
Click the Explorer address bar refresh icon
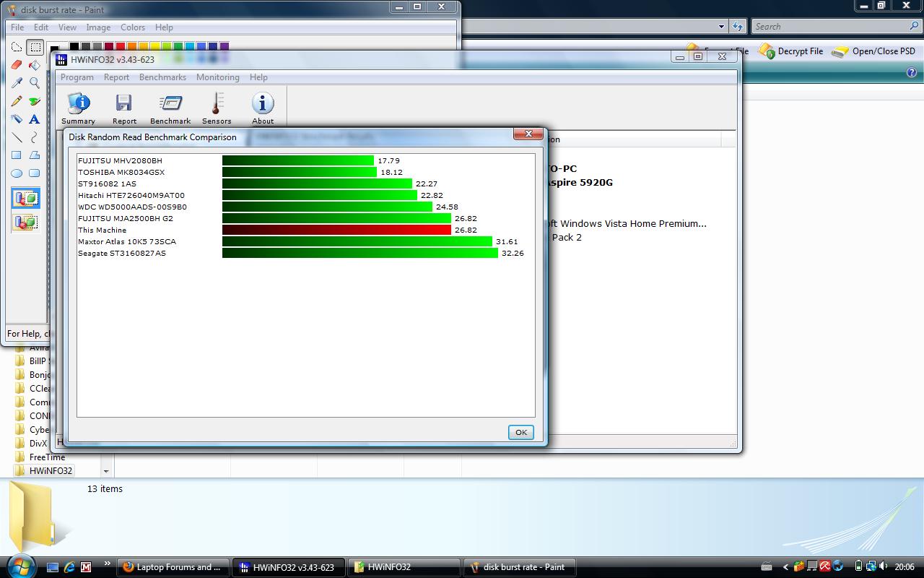tap(737, 27)
